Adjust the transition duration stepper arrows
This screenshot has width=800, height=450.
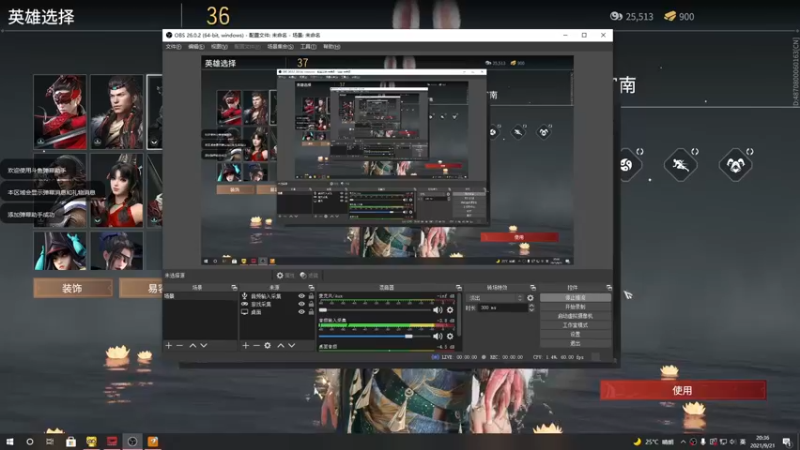[532, 308]
